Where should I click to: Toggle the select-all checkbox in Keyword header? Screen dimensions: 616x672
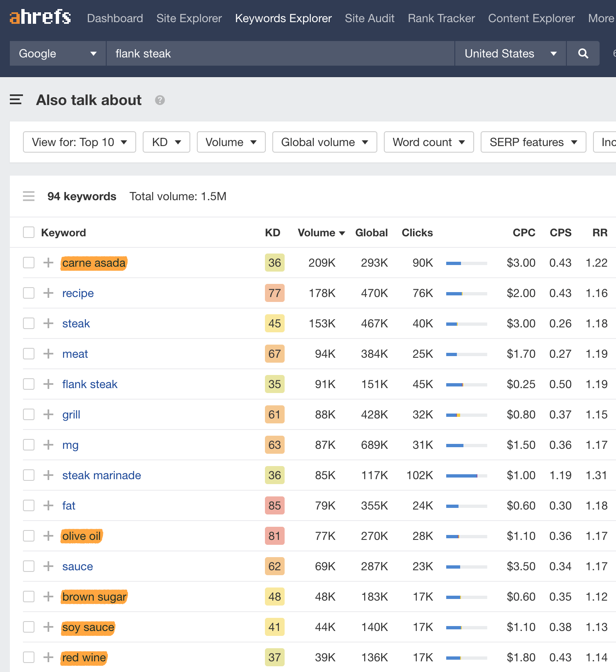pyautogui.click(x=29, y=233)
